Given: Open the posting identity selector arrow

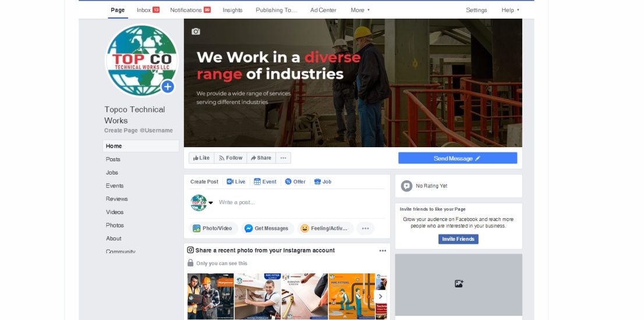Looking at the screenshot, I should pos(211,202).
